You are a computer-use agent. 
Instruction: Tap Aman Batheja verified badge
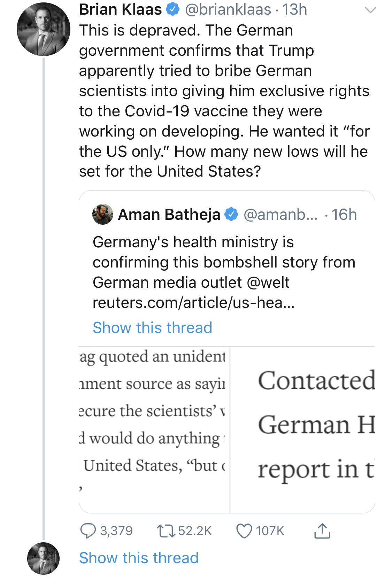click(231, 214)
